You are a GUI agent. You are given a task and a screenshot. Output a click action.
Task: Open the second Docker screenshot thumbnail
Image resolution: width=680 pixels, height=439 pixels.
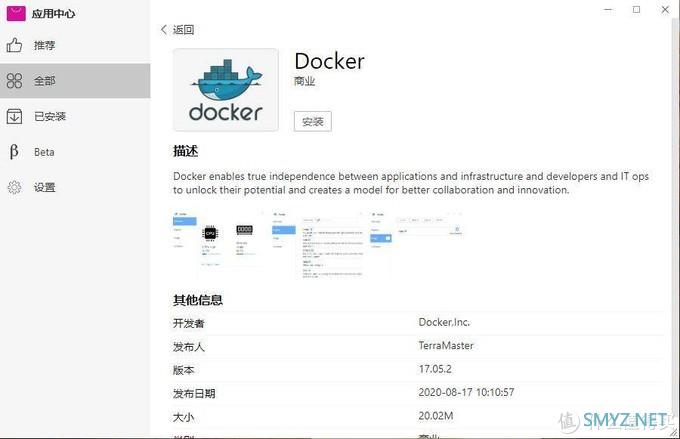pos(317,245)
